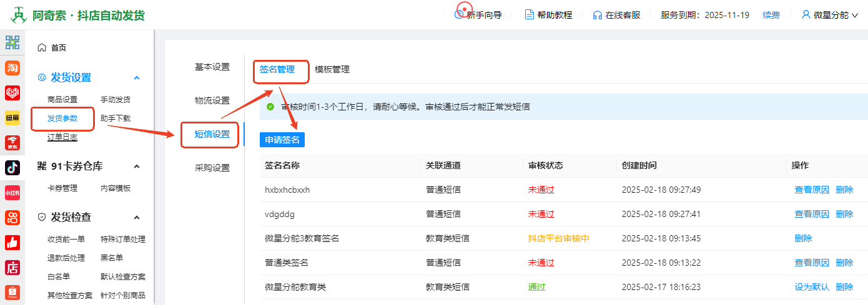Click the user avatar icon
Screen dimensions: 868x305
click(x=806, y=15)
